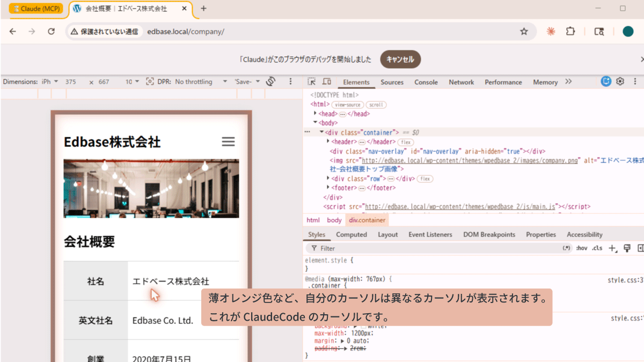Open the main.js script src link
Image resolution: width=644 pixels, height=362 pixels.
(x=460, y=206)
